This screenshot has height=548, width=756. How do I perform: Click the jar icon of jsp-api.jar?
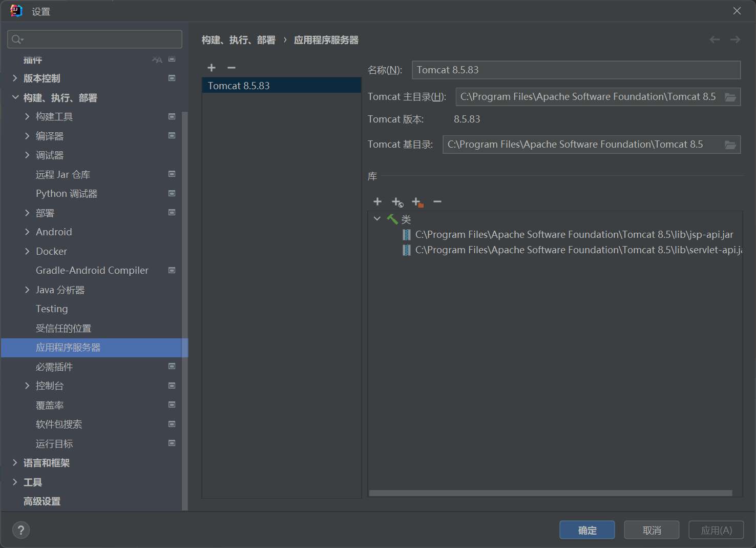point(406,235)
